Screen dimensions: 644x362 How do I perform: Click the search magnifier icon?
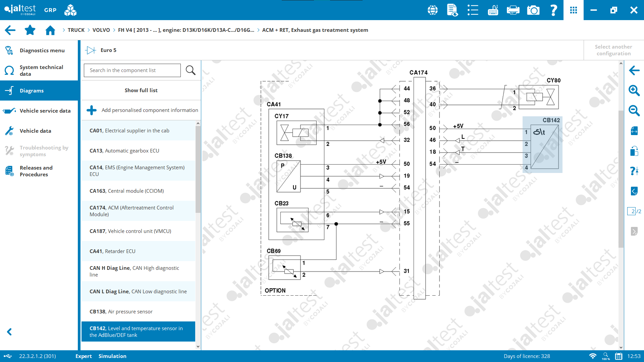tap(191, 70)
